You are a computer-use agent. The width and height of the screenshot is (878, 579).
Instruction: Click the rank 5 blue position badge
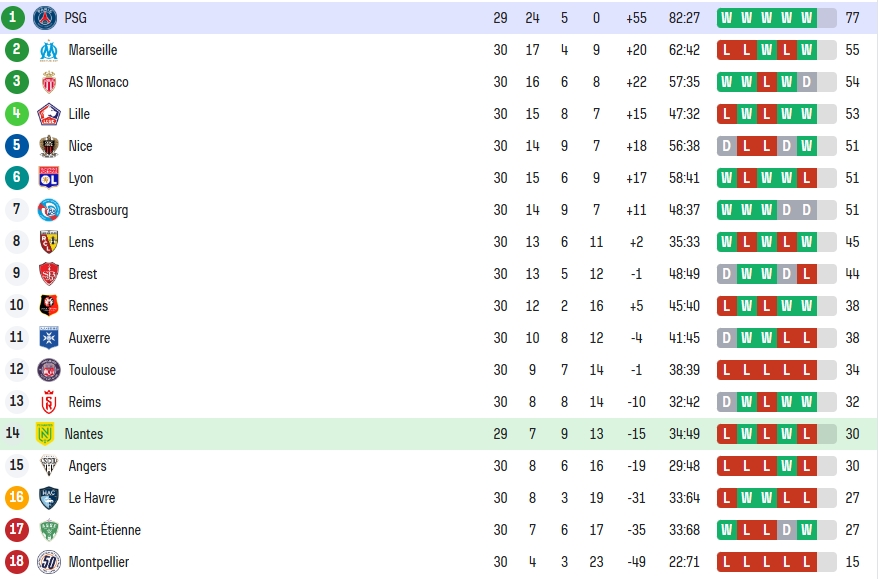point(17,146)
